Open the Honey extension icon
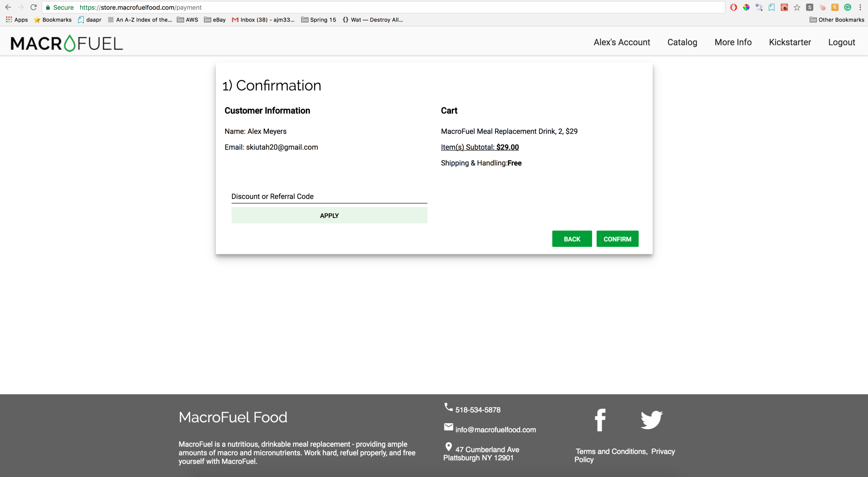Screen dimensions: 868x477 pyautogui.click(x=835, y=7)
